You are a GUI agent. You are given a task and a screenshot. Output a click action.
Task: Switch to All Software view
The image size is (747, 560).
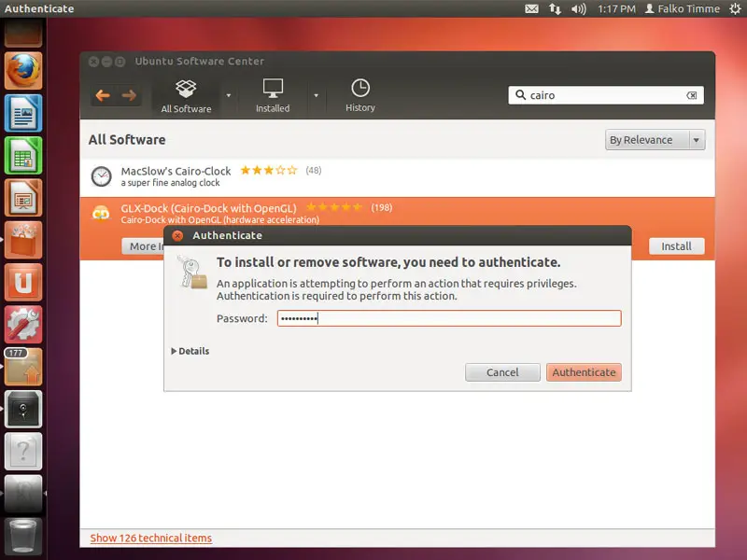186,96
